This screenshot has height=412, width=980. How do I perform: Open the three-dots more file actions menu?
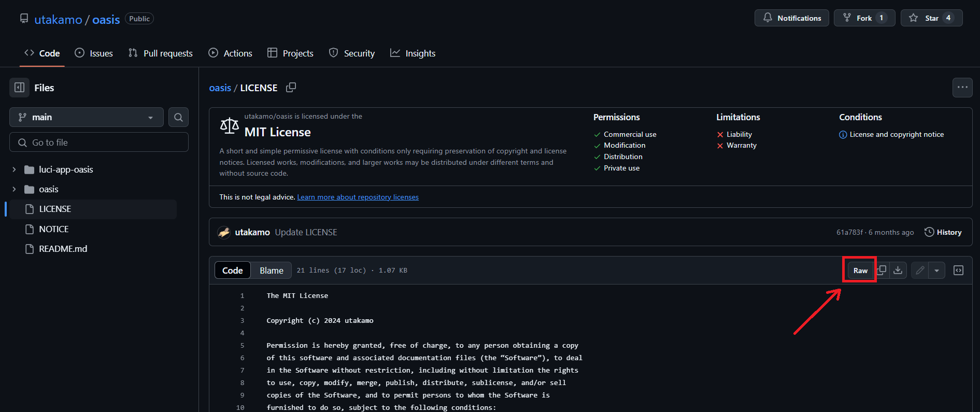click(962, 88)
